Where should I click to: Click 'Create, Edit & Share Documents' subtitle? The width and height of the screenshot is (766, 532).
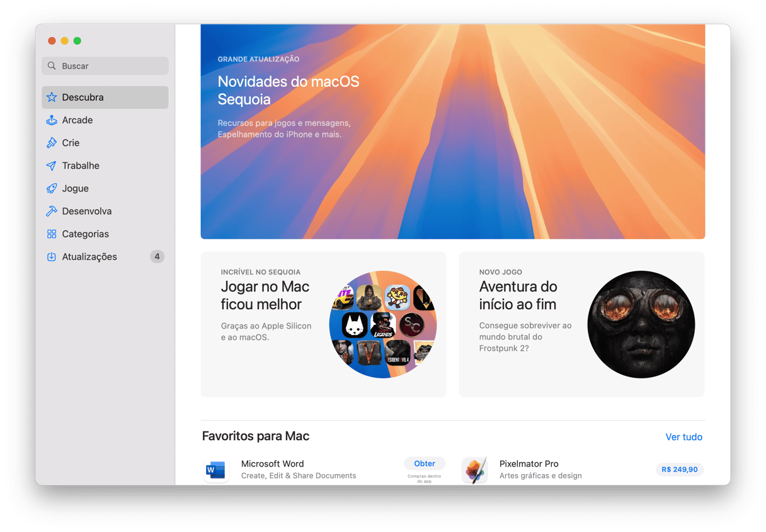(x=299, y=476)
